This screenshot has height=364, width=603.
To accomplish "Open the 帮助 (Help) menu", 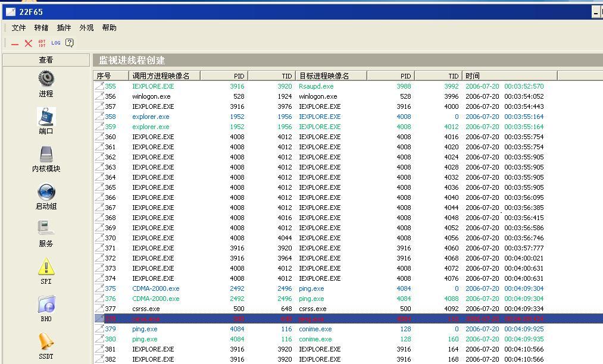I will [109, 28].
